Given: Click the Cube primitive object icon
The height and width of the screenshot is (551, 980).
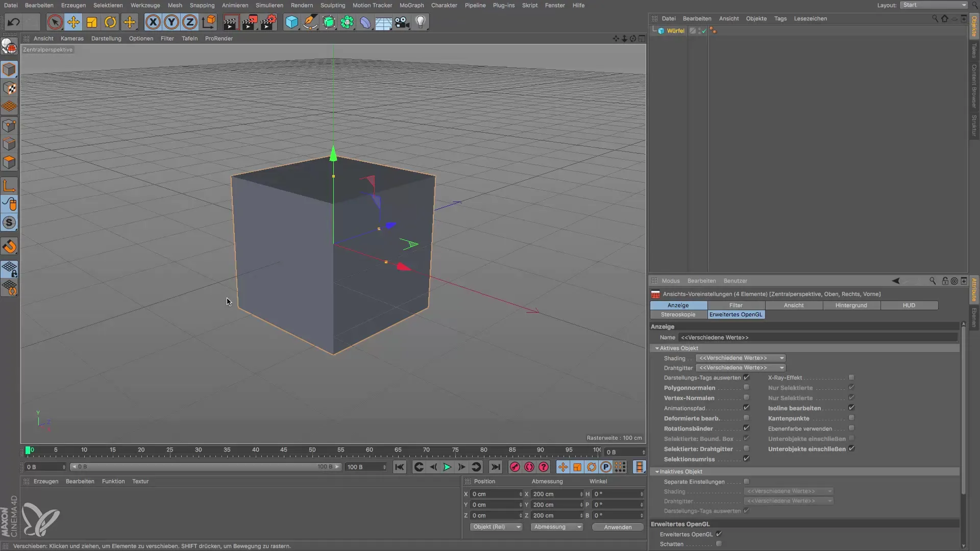Looking at the screenshot, I should coord(291,22).
